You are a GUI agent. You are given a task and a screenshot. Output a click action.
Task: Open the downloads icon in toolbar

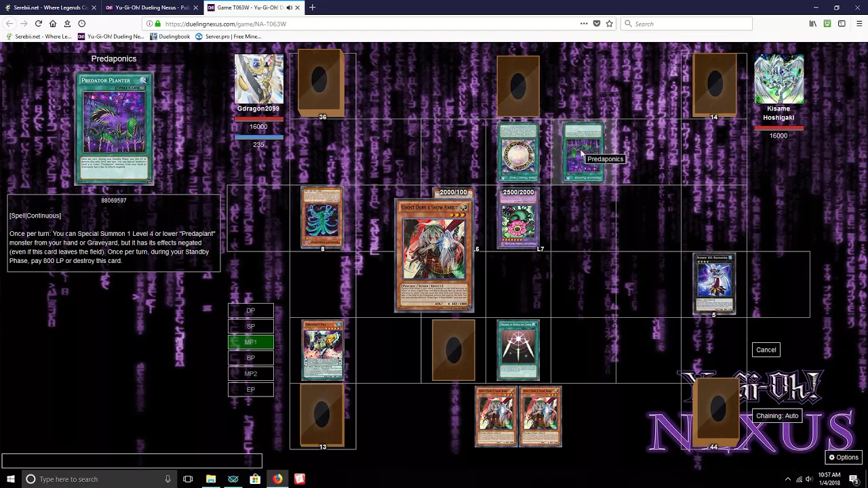tap(67, 24)
